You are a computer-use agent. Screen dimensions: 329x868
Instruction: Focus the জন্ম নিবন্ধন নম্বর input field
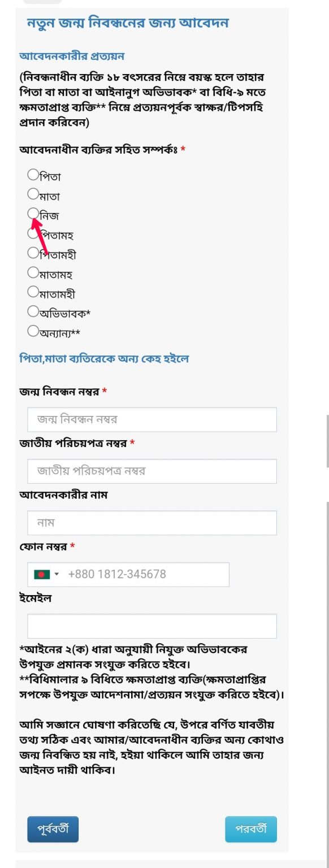coord(152,420)
